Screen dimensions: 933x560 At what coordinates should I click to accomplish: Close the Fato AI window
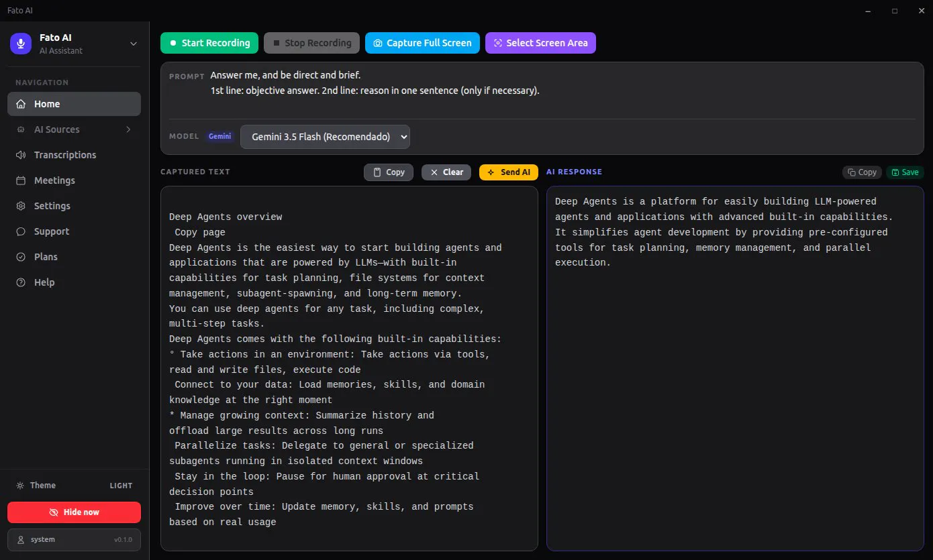(x=920, y=11)
